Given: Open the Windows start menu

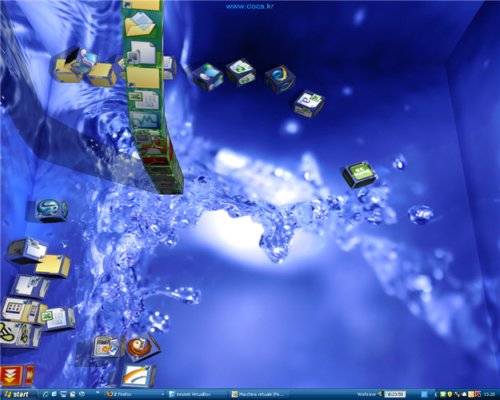Looking at the screenshot, I should click(x=17, y=394).
